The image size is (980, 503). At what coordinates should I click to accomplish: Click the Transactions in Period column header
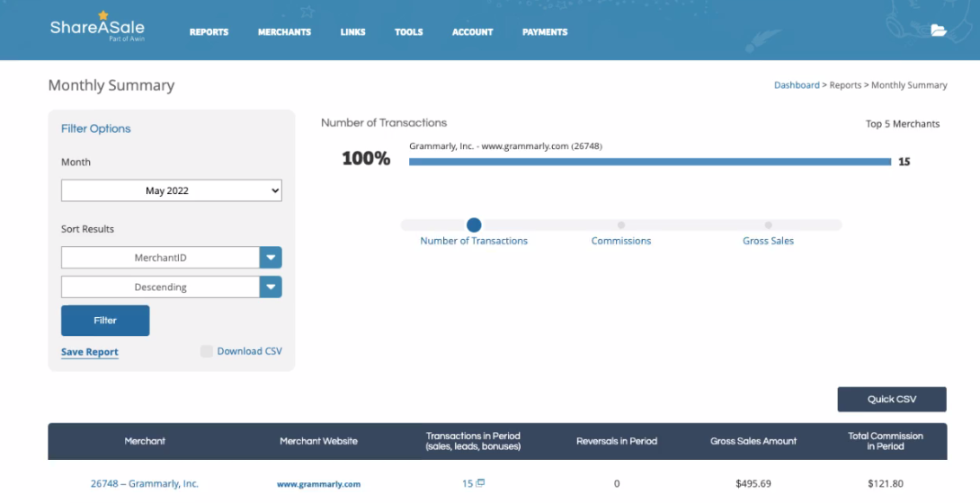pos(473,441)
